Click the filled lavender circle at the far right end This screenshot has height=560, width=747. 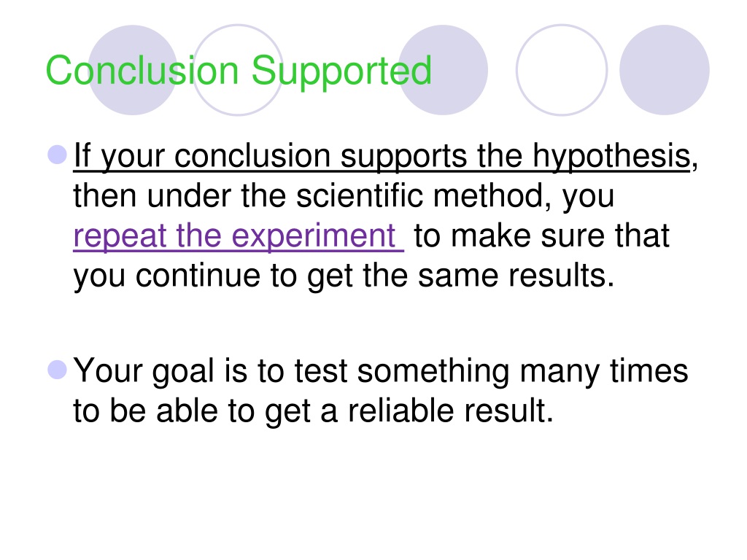(665, 70)
